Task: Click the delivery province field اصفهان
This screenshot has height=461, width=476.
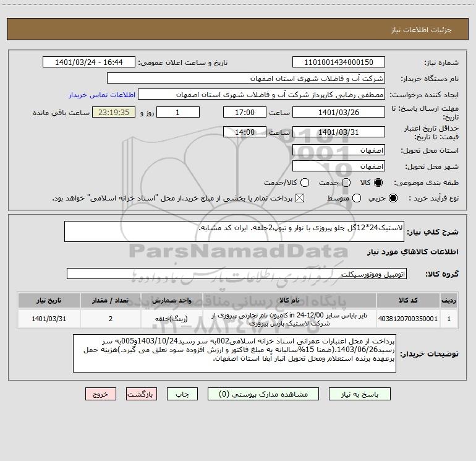Action: (x=339, y=150)
